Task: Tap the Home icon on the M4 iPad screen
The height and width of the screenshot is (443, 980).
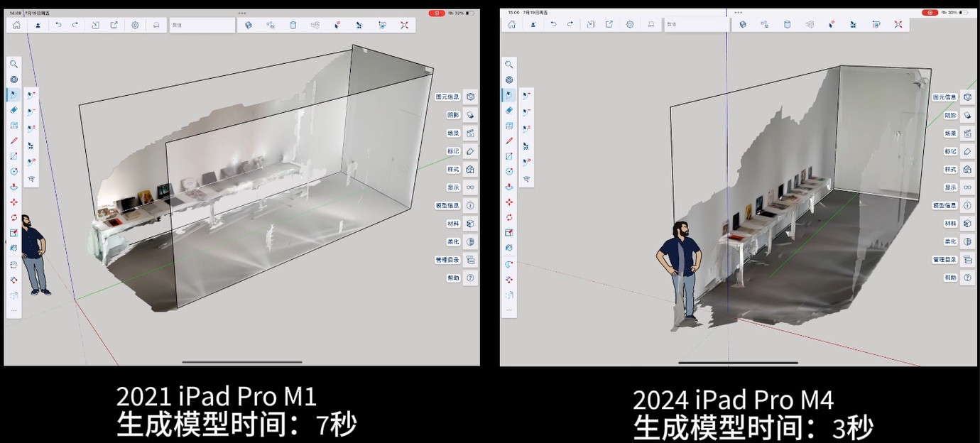Action: point(512,24)
